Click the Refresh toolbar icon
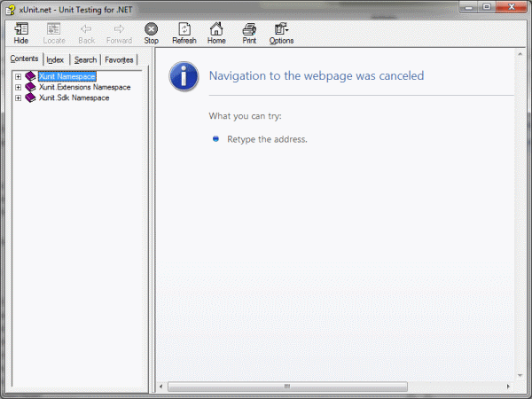Viewport: 532px width, 399px height. click(x=184, y=29)
